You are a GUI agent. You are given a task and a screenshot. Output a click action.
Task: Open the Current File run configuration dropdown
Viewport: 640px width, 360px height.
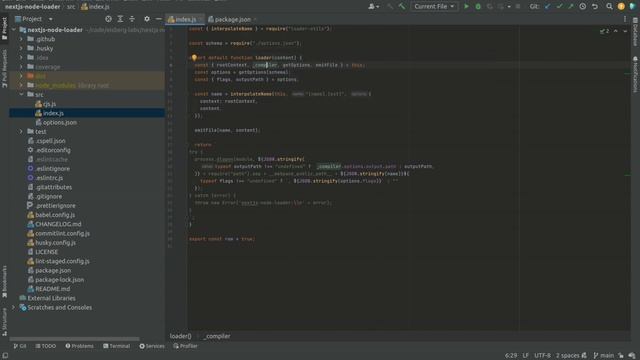(434, 7)
